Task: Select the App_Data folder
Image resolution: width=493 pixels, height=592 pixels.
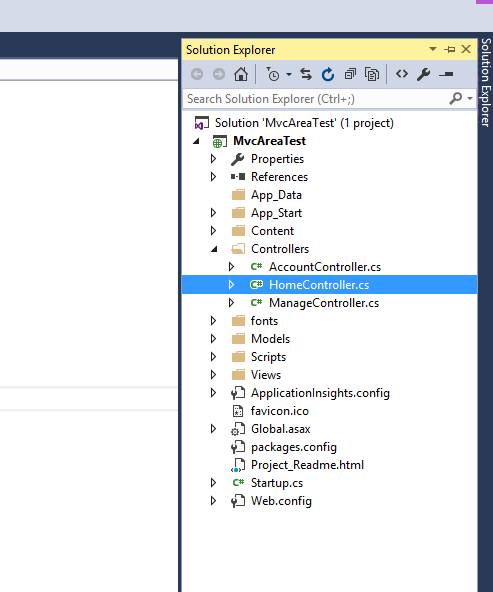Action: click(276, 195)
